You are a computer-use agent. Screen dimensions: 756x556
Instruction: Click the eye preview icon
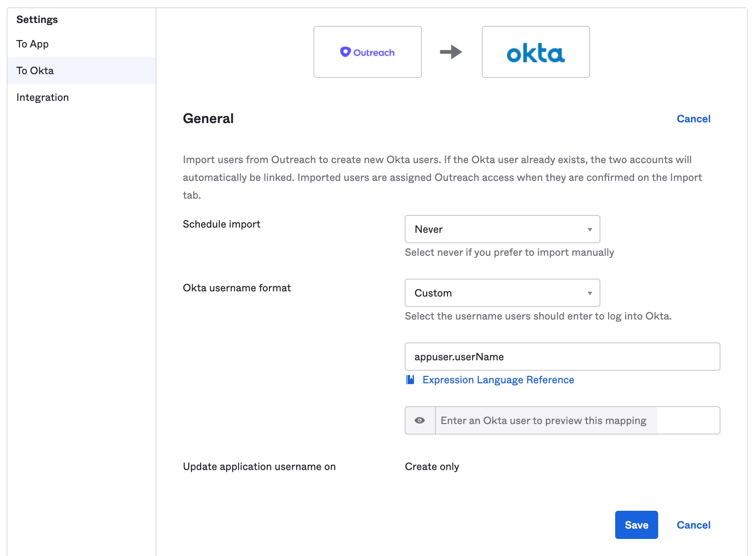420,420
